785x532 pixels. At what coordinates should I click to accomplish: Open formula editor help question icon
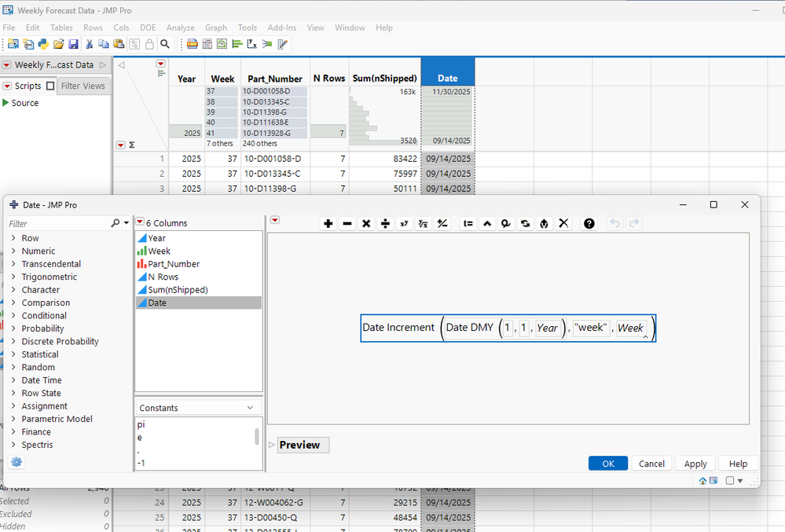589,224
